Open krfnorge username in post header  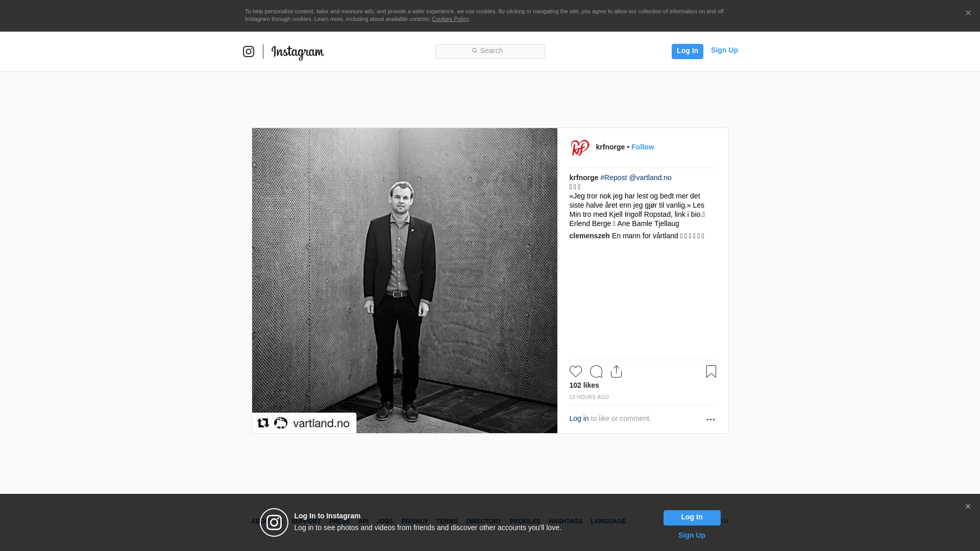[x=610, y=147]
